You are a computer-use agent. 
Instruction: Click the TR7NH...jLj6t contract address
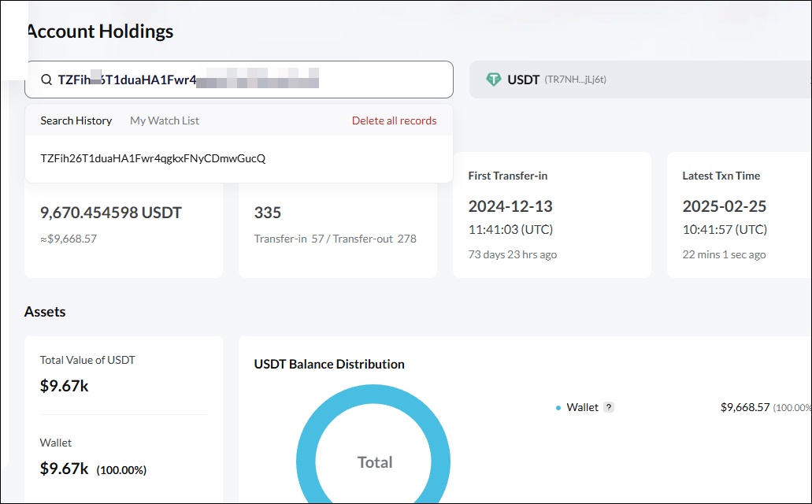click(x=576, y=80)
